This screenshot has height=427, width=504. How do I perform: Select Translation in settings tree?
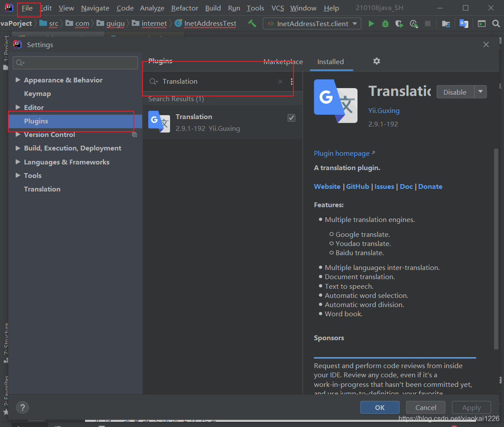[x=42, y=189]
